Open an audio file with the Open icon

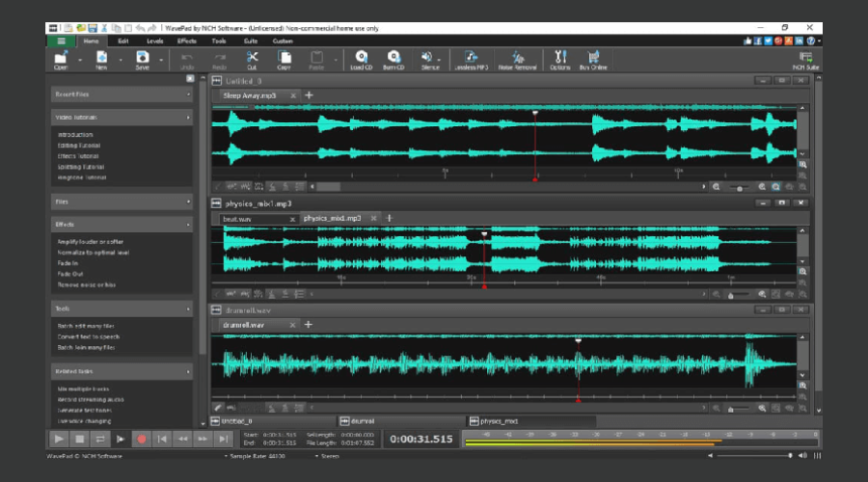[x=61, y=60]
